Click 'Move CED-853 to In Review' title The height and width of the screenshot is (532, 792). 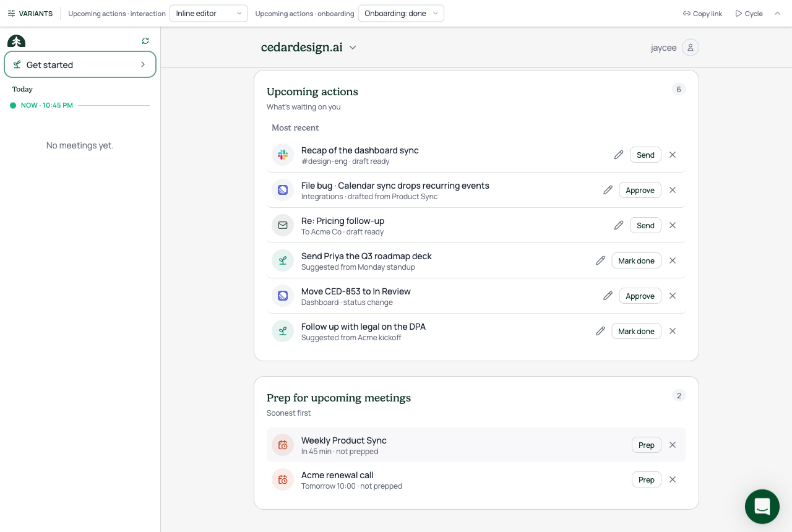point(356,291)
